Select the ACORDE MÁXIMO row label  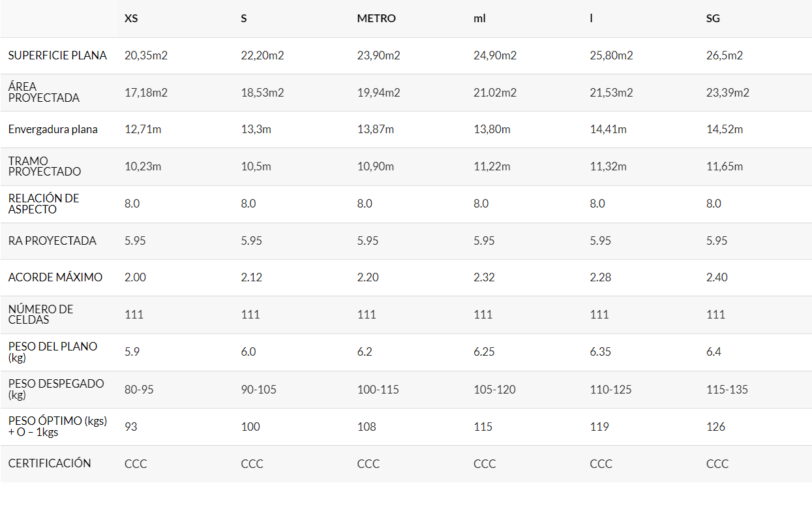click(x=55, y=277)
